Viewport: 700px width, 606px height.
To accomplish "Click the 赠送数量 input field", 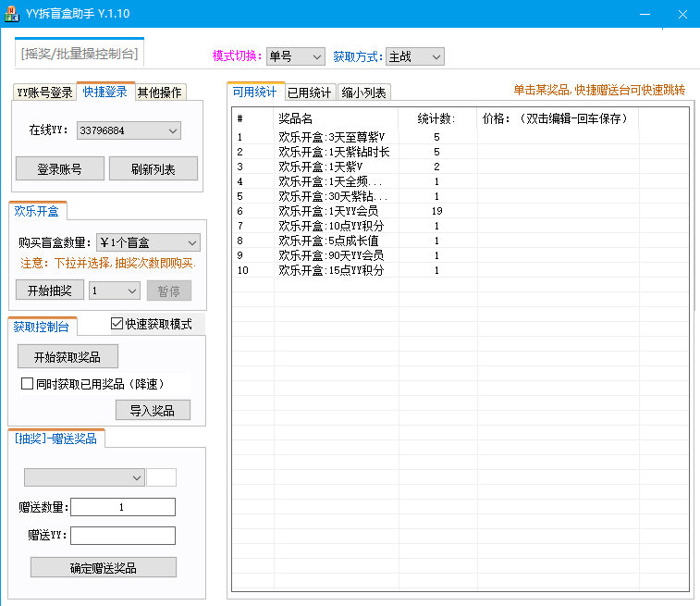I will [x=123, y=507].
